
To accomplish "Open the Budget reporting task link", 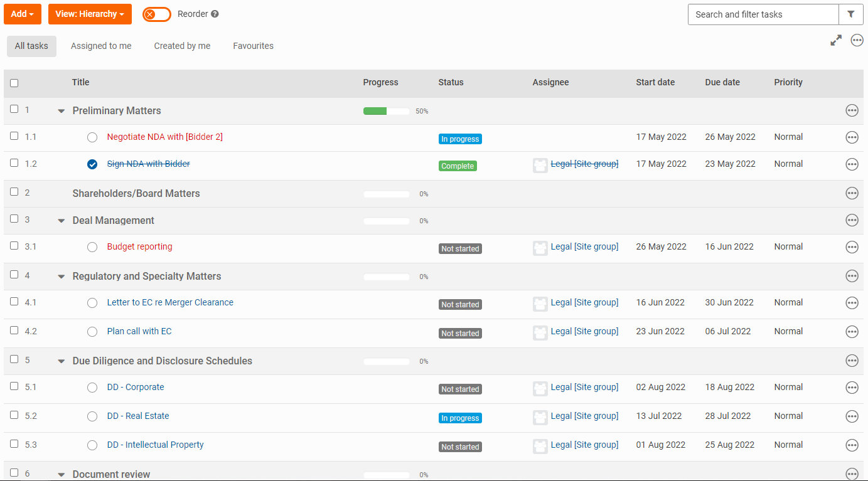I will [139, 246].
